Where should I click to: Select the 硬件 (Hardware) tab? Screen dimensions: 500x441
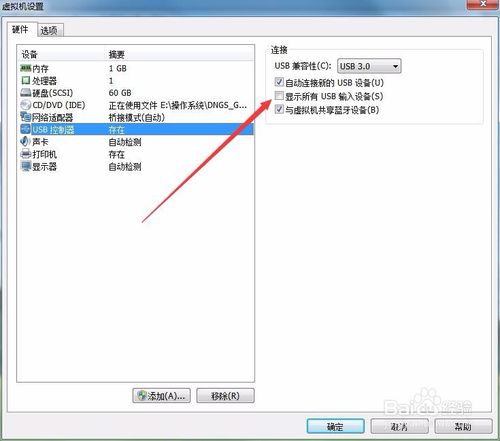tap(20, 30)
